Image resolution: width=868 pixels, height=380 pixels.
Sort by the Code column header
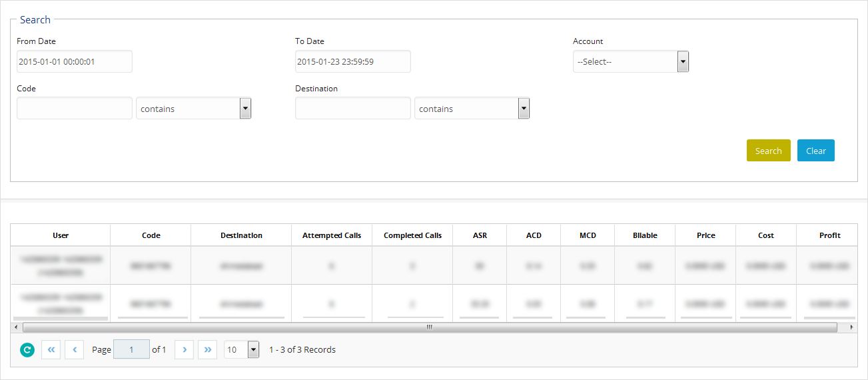point(151,235)
